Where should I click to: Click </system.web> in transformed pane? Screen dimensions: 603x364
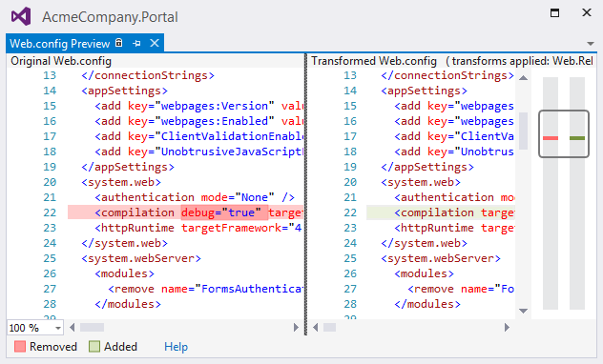pos(424,243)
